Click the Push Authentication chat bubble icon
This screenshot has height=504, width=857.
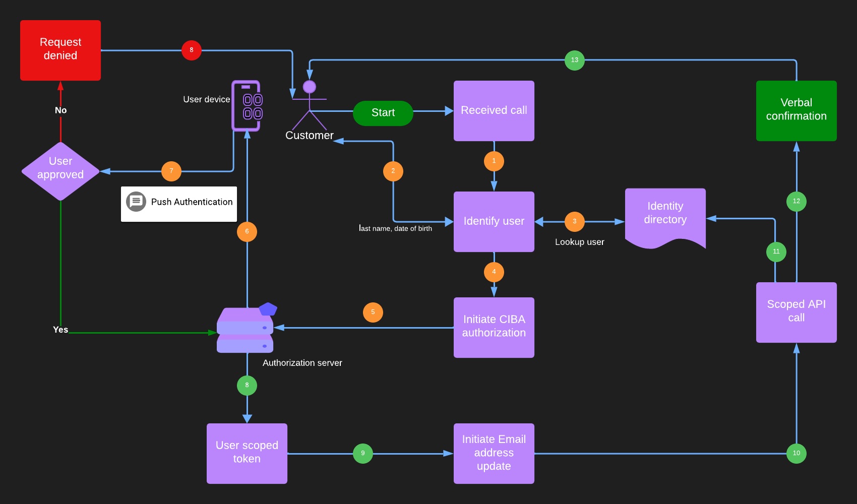pyautogui.click(x=136, y=202)
